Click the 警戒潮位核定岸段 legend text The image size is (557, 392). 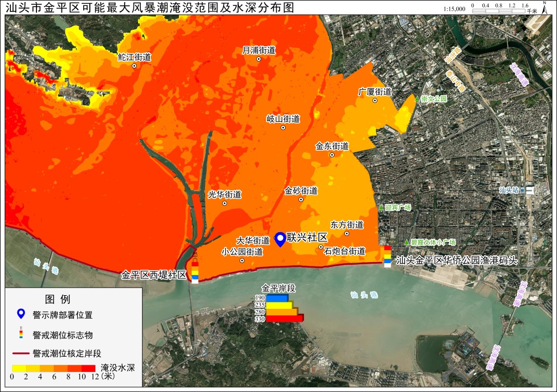click(x=67, y=353)
